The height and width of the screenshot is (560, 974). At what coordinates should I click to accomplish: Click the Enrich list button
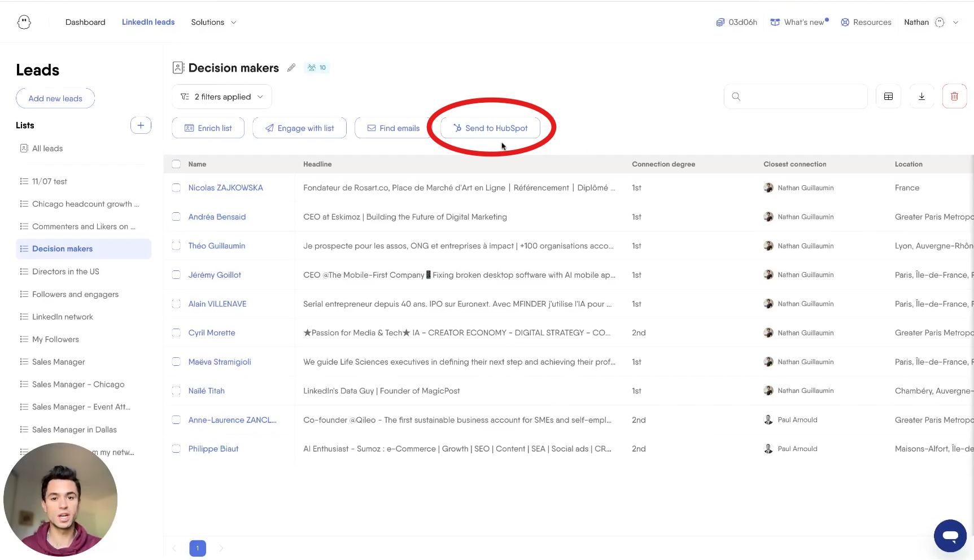pos(208,128)
